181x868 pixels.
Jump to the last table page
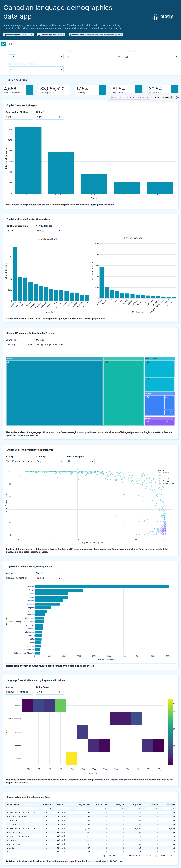[x=172, y=856]
